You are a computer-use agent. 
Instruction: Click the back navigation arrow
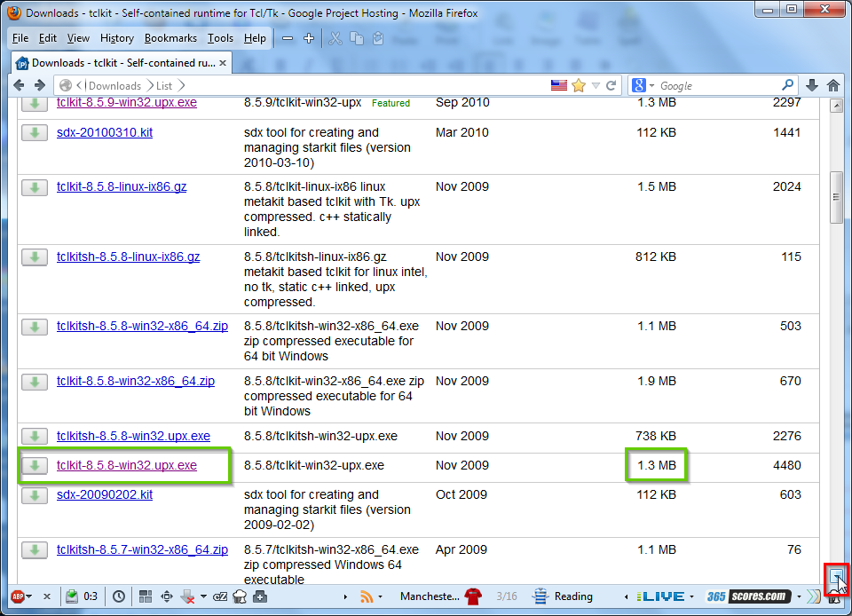[x=18, y=85]
